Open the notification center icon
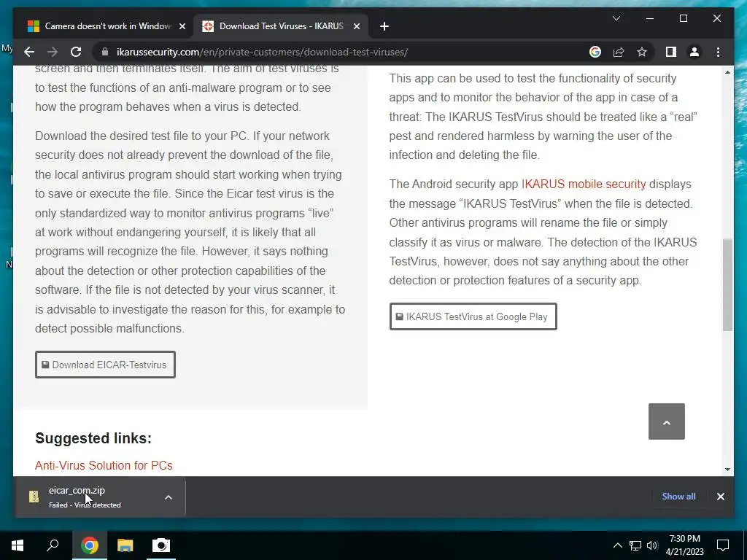Screen dimensions: 747x560 tap(723, 545)
